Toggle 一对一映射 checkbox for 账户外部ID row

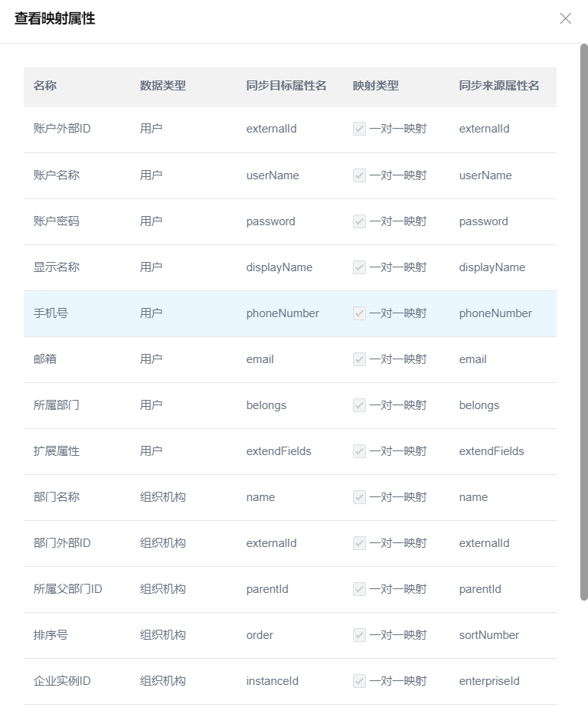pos(359,129)
